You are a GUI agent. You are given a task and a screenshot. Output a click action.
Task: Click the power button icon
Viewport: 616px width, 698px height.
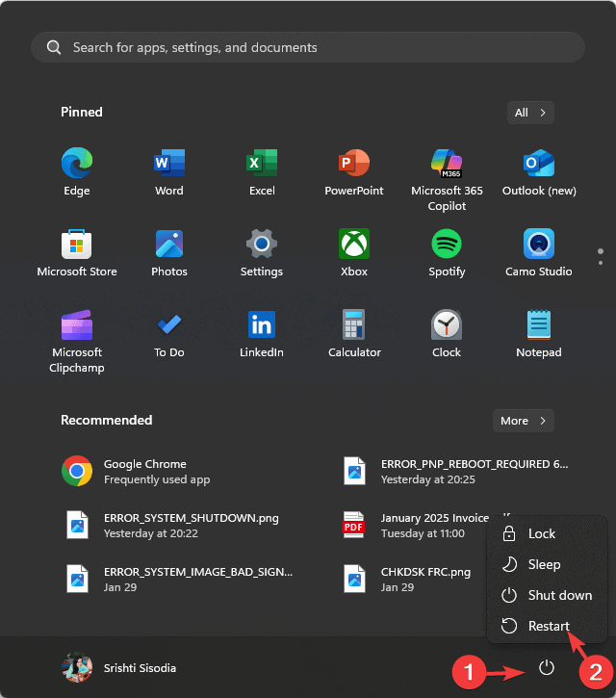point(547,667)
